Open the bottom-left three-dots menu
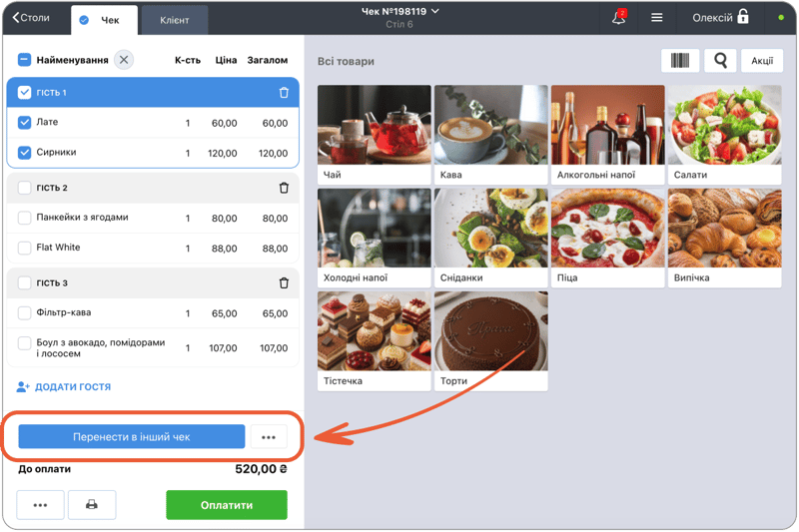 pos(40,505)
